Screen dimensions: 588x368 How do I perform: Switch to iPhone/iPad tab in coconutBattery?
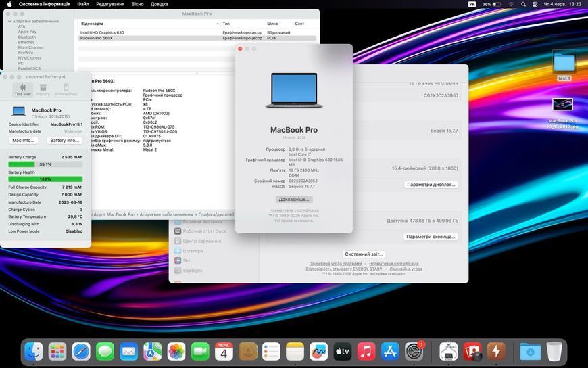(66, 90)
